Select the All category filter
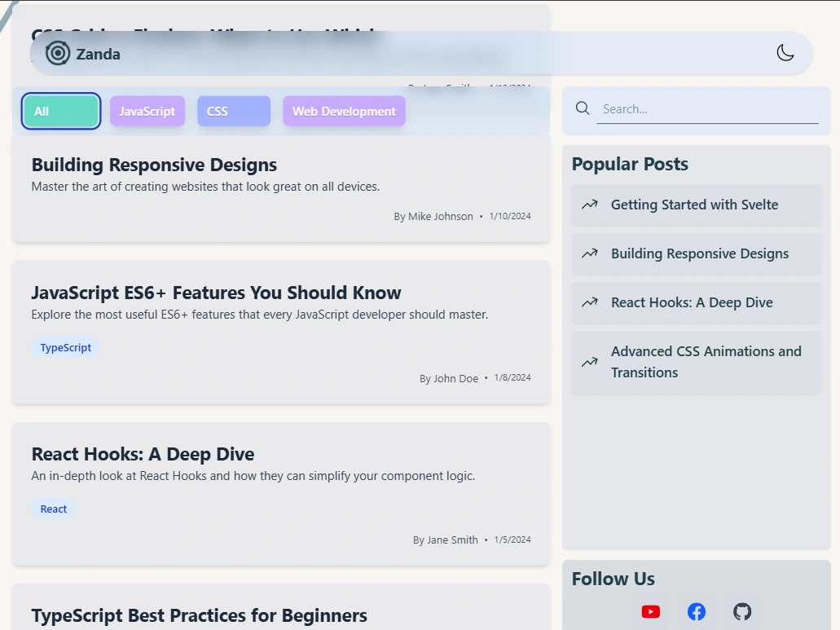Image resolution: width=840 pixels, height=630 pixels. [x=61, y=112]
